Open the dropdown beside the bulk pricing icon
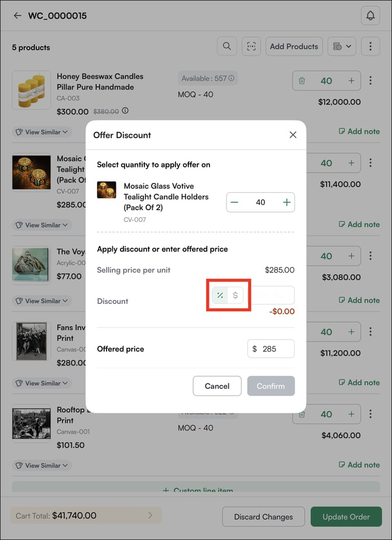The width and height of the screenshot is (392, 540). click(349, 46)
